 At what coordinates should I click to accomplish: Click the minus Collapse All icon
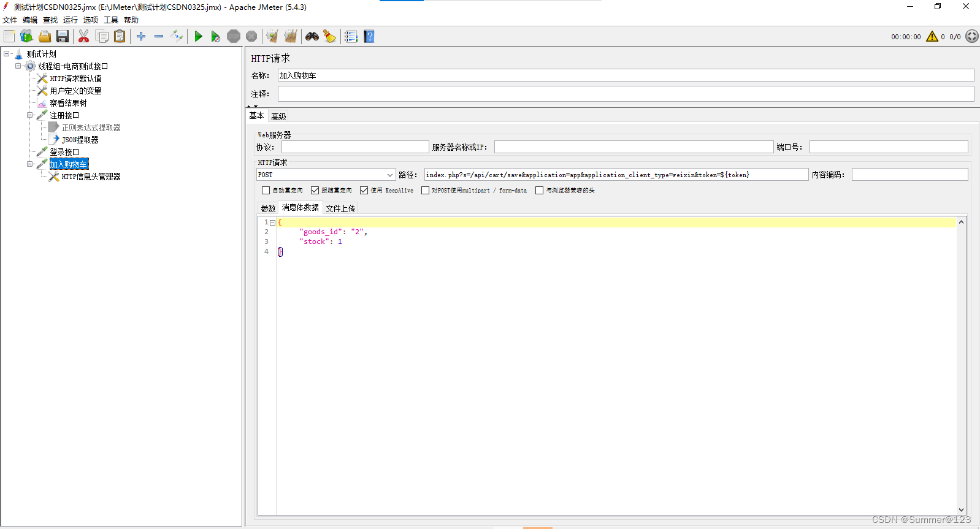pyautogui.click(x=159, y=37)
